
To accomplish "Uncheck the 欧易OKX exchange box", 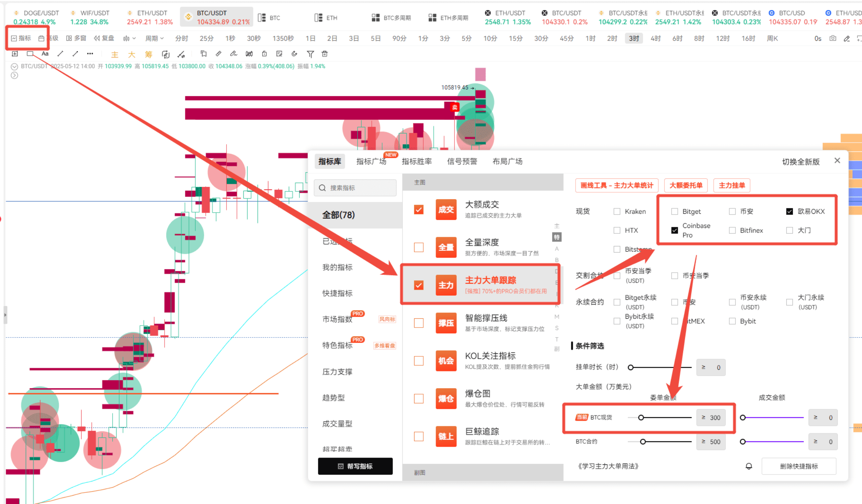I will (789, 211).
